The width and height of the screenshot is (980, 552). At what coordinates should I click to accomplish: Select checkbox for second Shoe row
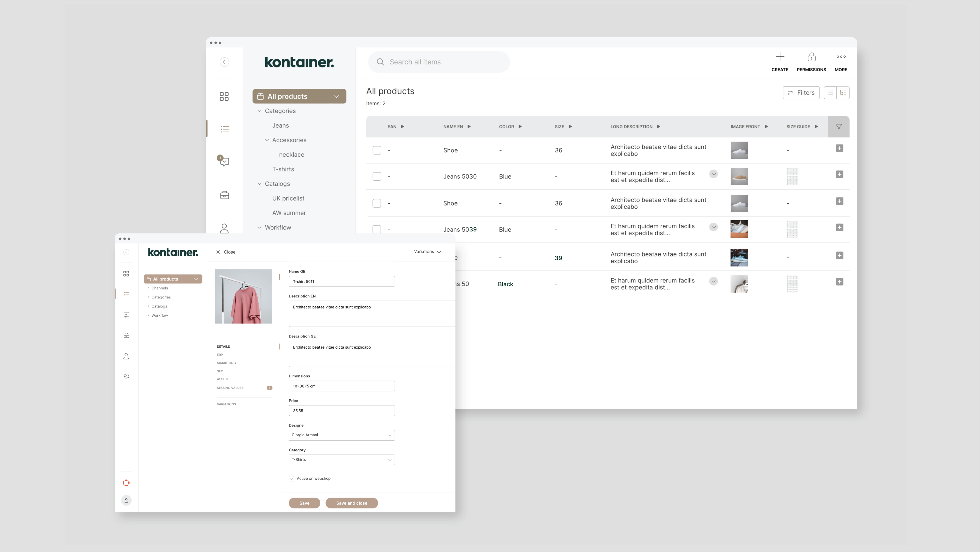pos(377,203)
